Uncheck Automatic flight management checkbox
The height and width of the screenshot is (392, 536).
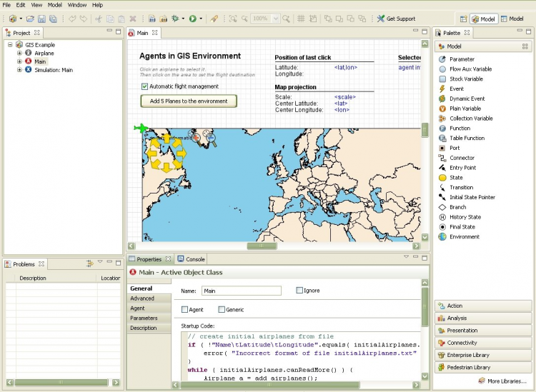145,86
